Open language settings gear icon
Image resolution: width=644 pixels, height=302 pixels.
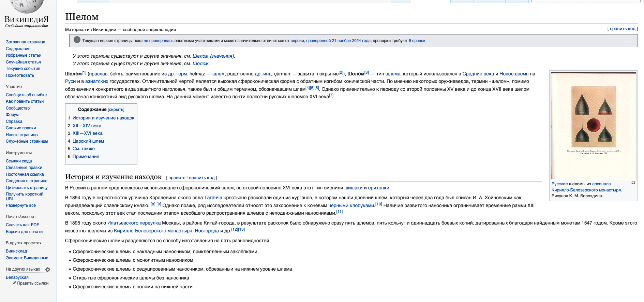click(48, 270)
